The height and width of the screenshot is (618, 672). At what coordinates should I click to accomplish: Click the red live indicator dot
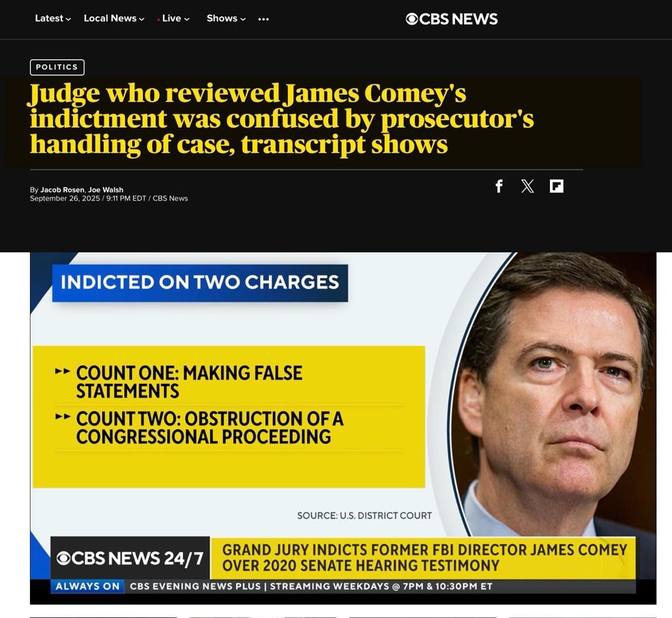[x=158, y=20]
